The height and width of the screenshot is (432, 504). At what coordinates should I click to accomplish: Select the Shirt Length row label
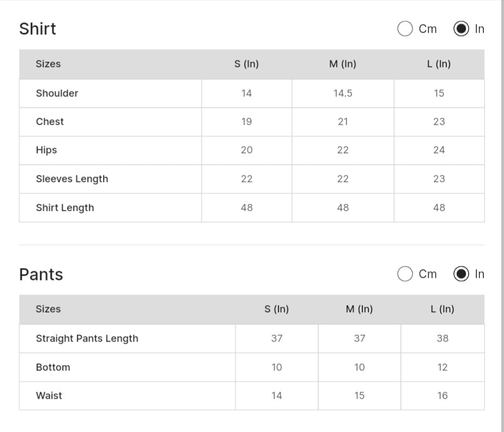(65, 208)
